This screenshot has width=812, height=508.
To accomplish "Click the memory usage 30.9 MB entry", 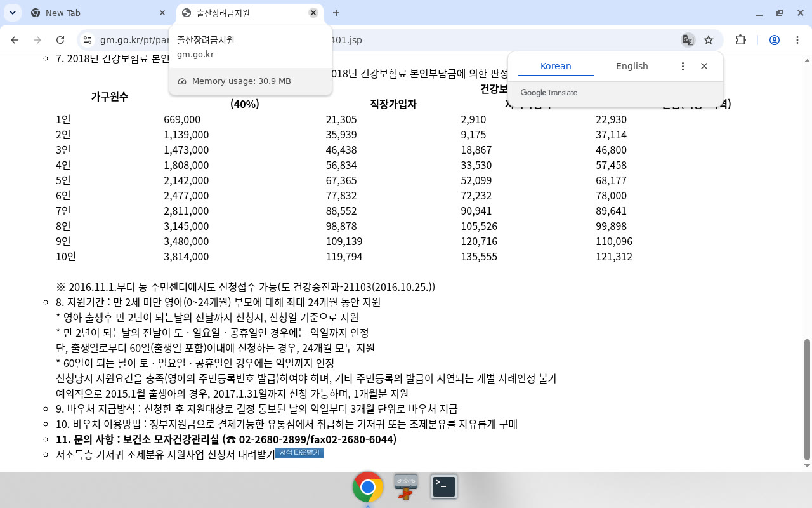I will (x=251, y=81).
